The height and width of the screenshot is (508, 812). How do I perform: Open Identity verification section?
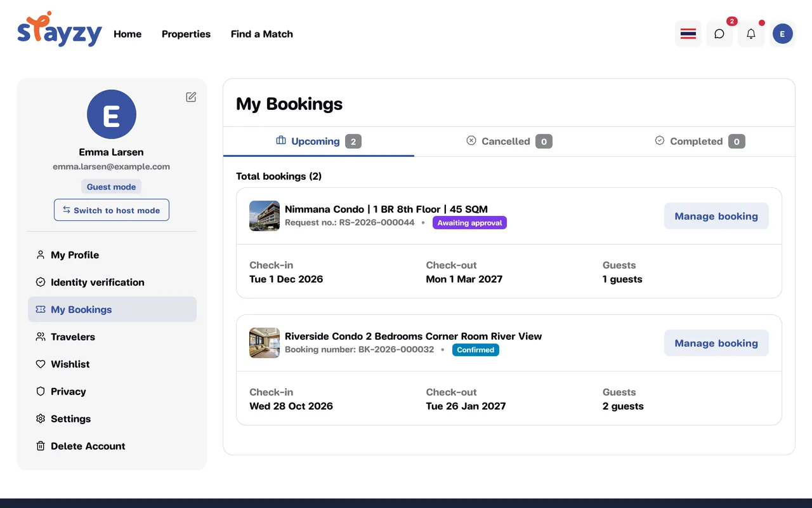[x=112, y=282]
